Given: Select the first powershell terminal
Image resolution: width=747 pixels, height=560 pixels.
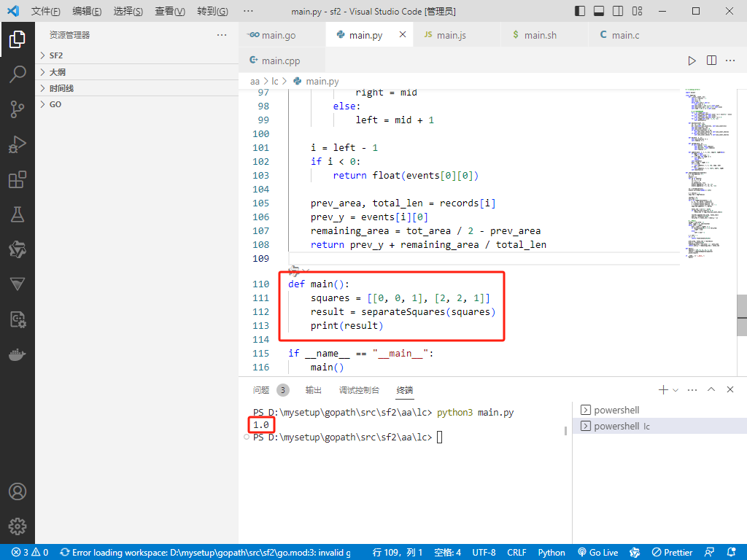Looking at the screenshot, I should (x=659, y=410).
